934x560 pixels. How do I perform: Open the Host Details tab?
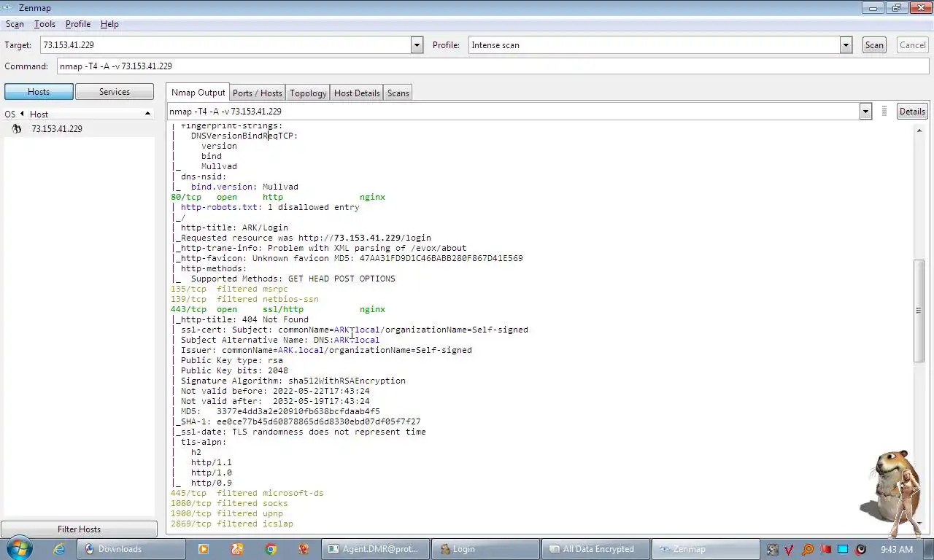(357, 93)
